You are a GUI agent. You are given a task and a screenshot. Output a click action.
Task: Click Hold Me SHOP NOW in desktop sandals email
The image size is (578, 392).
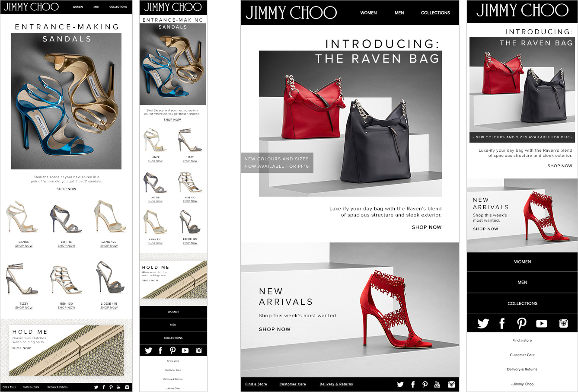click(22, 348)
